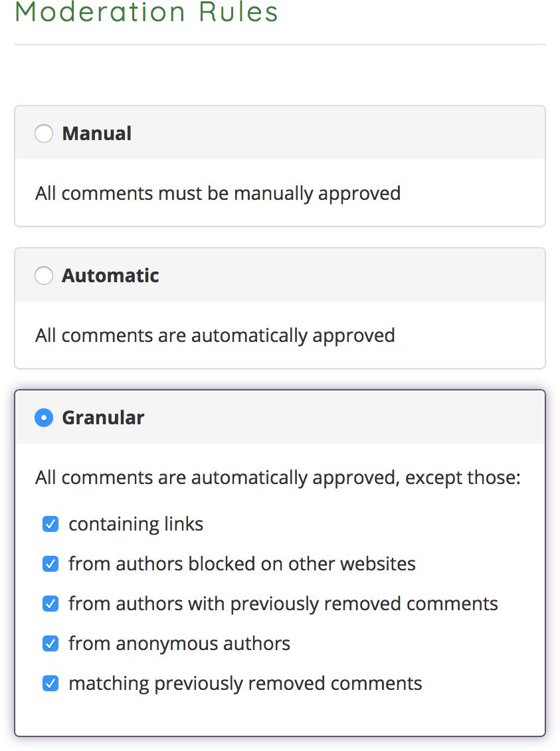Select the Automatic moderation radio button
Image resolution: width=560 pixels, height=751 pixels.
tap(44, 275)
